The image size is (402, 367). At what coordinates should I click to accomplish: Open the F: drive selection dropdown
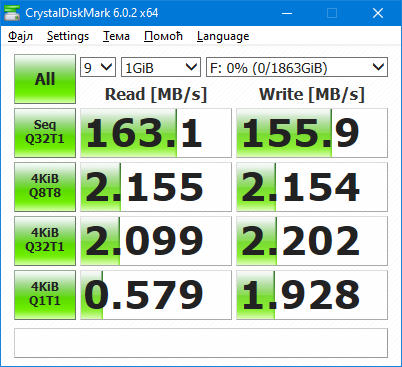pos(297,67)
